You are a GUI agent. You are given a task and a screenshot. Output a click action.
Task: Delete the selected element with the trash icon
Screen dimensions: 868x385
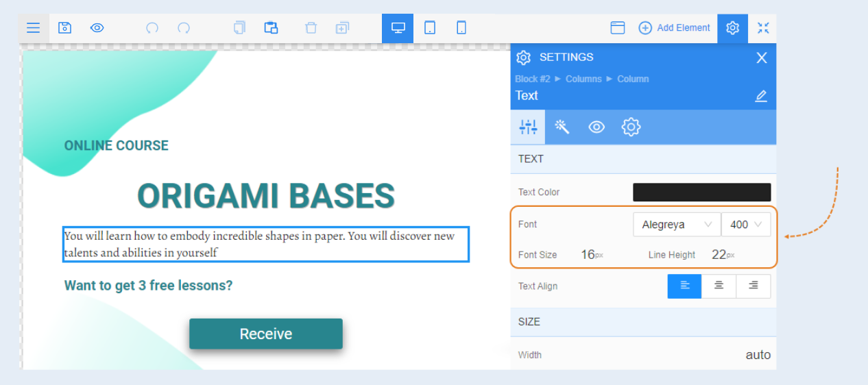pyautogui.click(x=311, y=28)
